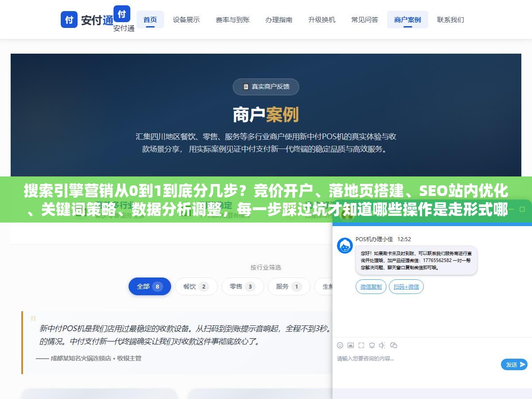Filter cases by 服务
Screen dimensions: 532x399
point(289,286)
